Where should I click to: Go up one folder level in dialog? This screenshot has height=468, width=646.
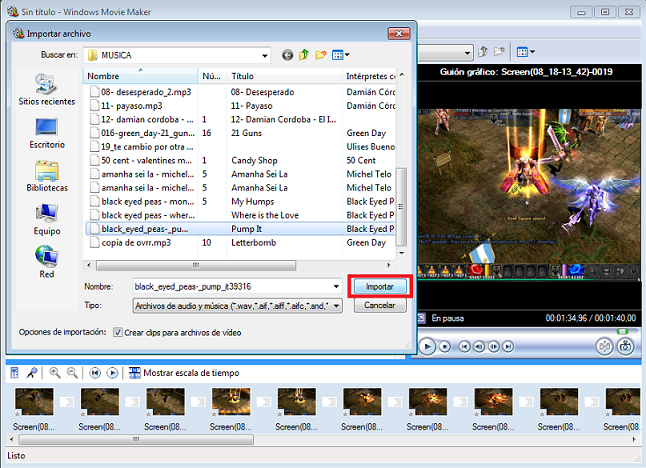[x=304, y=55]
